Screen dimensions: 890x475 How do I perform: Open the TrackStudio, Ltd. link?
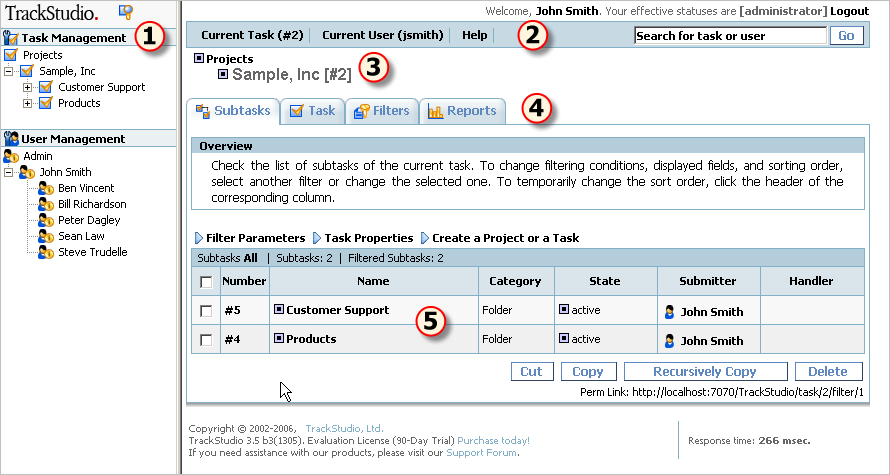345,428
